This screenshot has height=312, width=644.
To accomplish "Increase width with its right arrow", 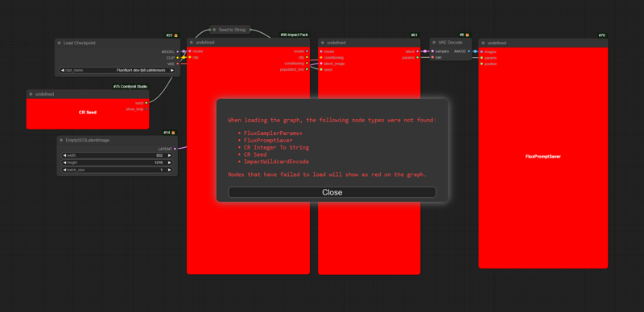I will click(169, 155).
